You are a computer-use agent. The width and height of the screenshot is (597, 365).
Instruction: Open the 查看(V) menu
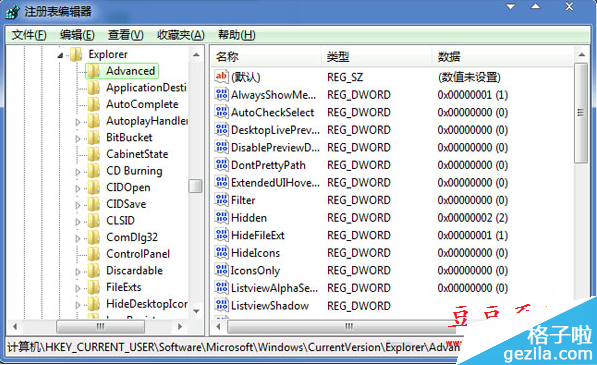pos(125,35)
